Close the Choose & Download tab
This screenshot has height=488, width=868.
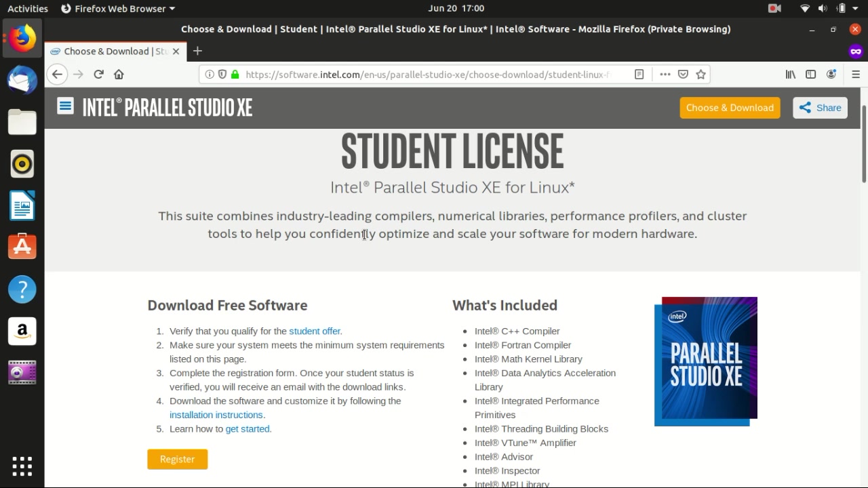[x=176, y=51]
